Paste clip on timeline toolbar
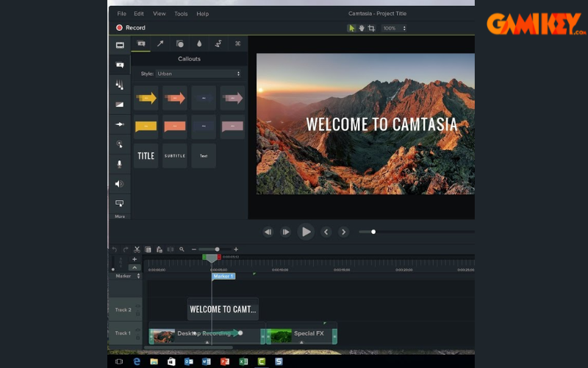 tap(159, 250)
